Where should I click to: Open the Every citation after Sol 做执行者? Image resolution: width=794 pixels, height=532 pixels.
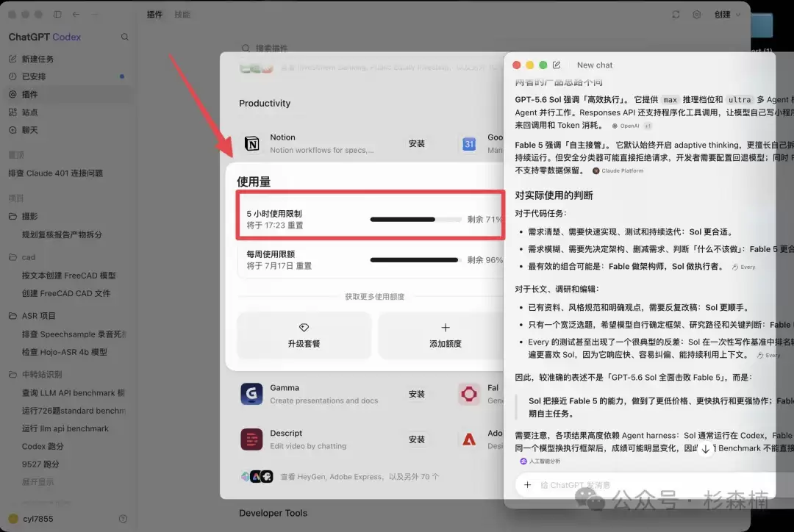click(743, 267)
